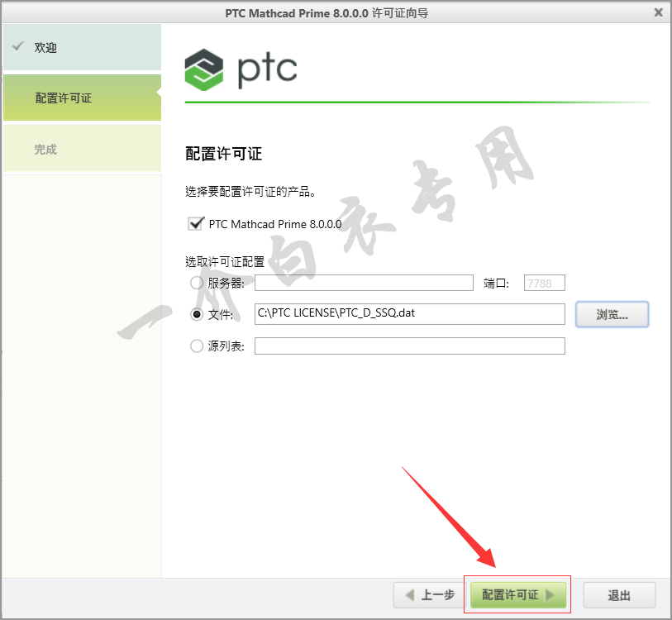
Task: Select the 文件 radio option
Action: point(197,314)
